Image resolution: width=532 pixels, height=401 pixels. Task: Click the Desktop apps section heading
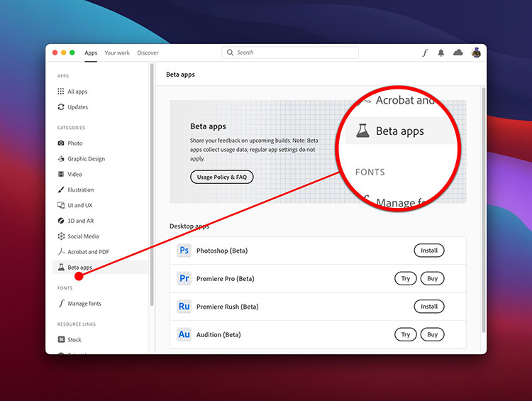pyautogui.click(x=189, y=226)
